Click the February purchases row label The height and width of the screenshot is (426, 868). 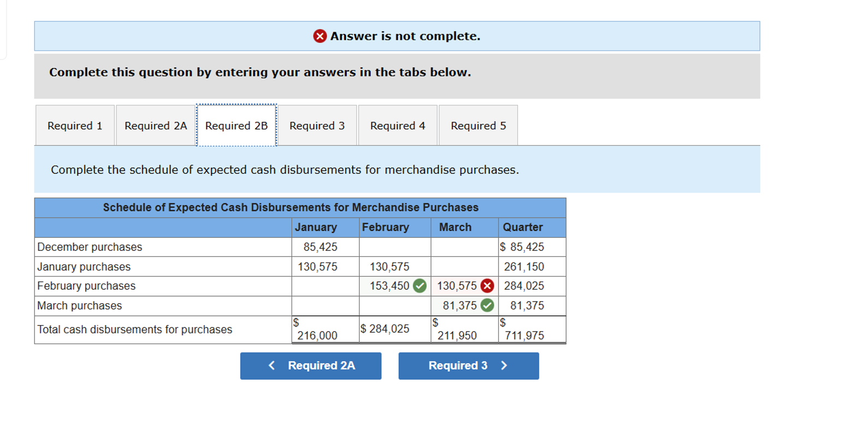(86, 286)
